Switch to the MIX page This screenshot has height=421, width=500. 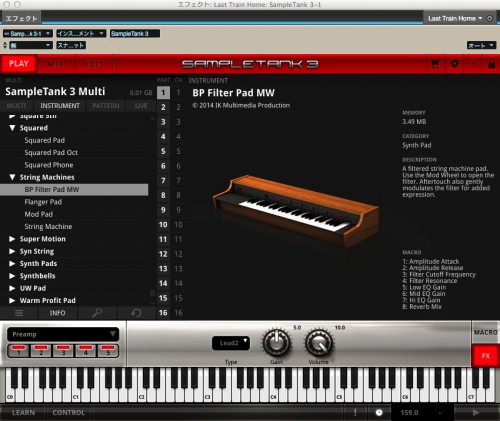pos(56,64)
